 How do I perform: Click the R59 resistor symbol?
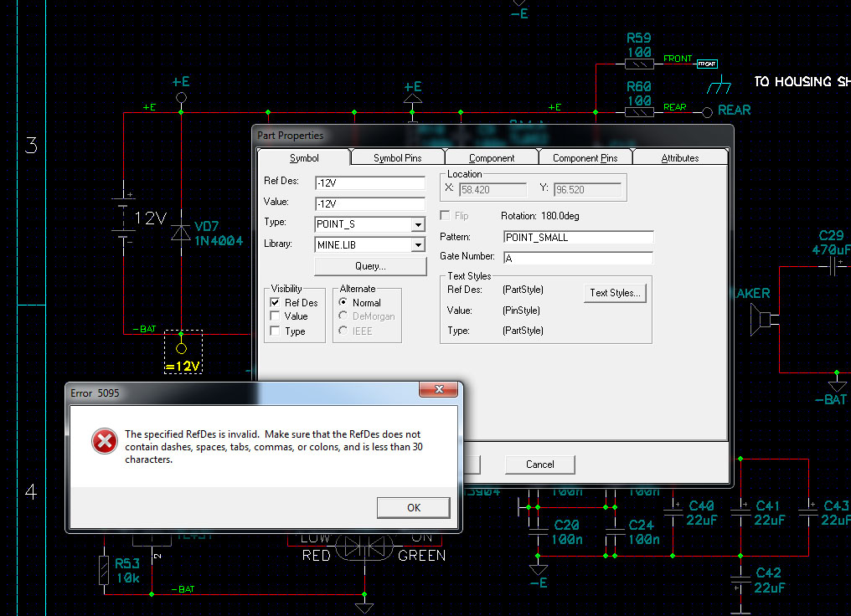(x=640, y=64)
